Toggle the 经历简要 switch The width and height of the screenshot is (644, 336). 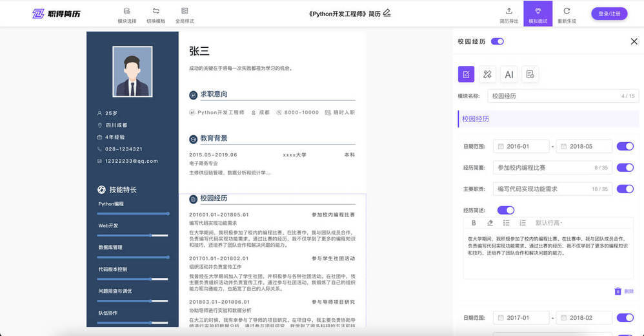click(x=625, y=168)
